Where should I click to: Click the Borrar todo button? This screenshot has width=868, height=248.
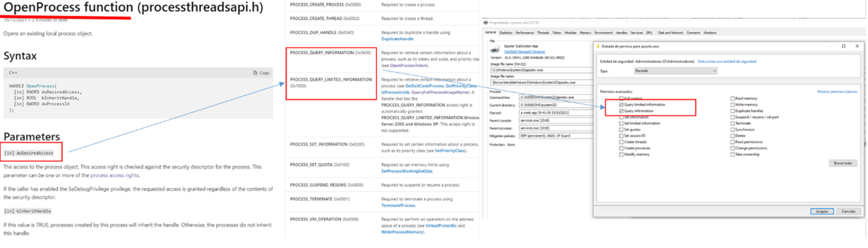(x=843, y=162)
